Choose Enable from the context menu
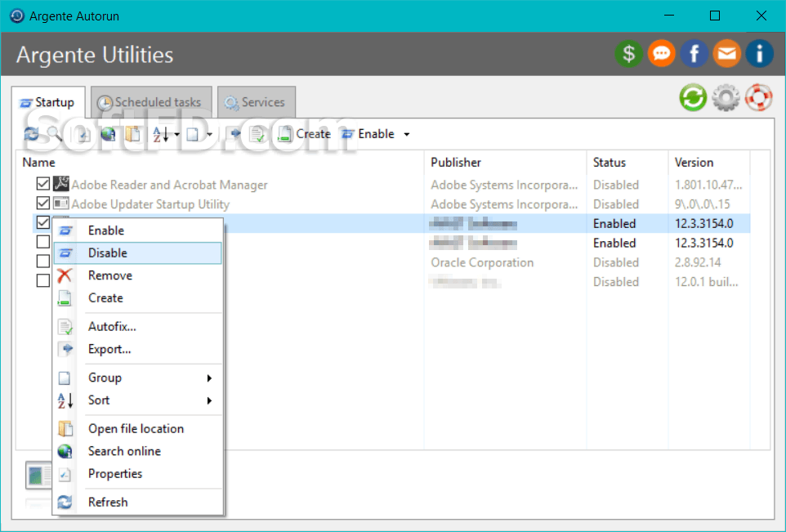This screenshot has height=532, width=786. click(x=138, y=230)
